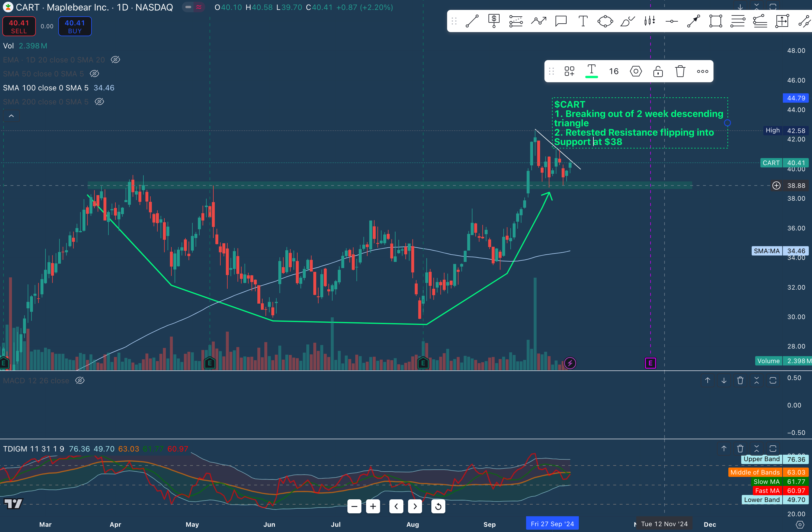Zoom in the chart
Image resolution: width=812 pixels, height=532 pixels.
click(x=373, y=506)
